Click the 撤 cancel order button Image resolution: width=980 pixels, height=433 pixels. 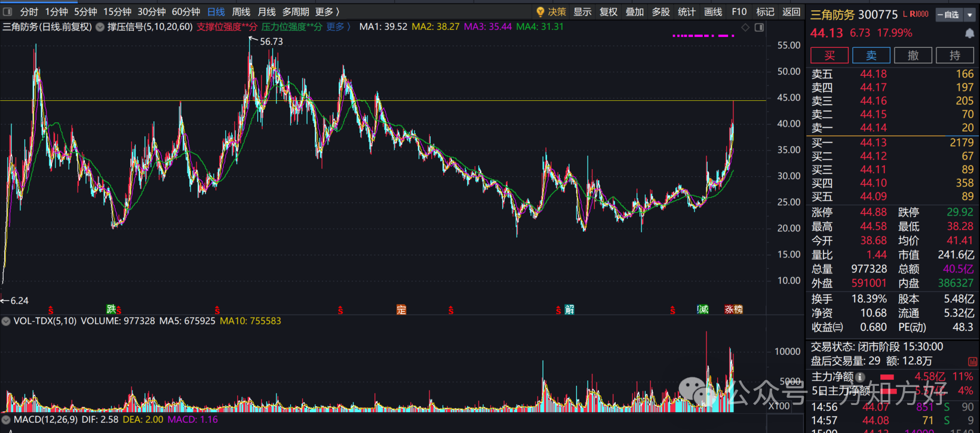pos(913,56)
